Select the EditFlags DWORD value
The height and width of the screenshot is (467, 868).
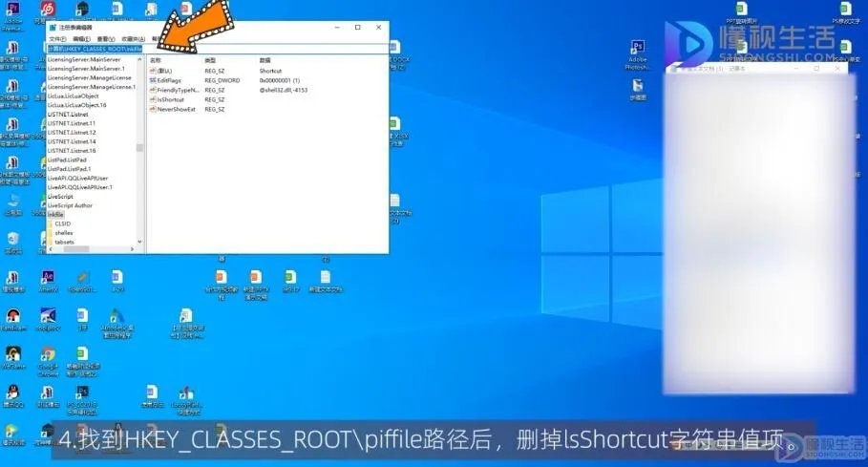click(165, 80)
